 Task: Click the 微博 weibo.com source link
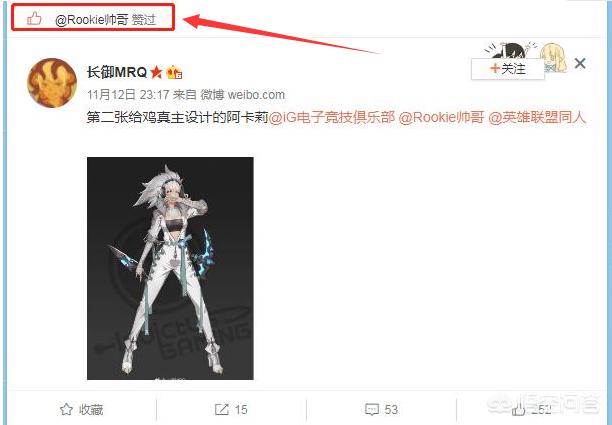pyautogui.click(x=242, y=94)
